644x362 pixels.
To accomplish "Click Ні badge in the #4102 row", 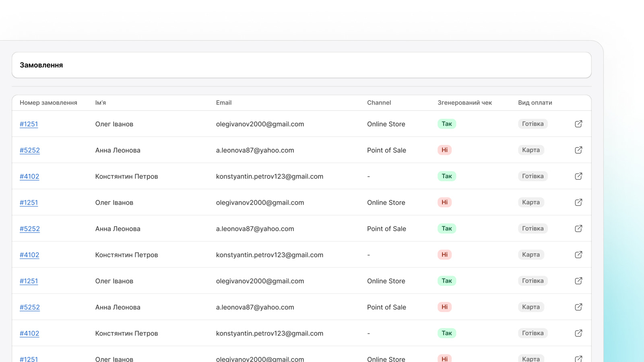I will pos(444,255).
